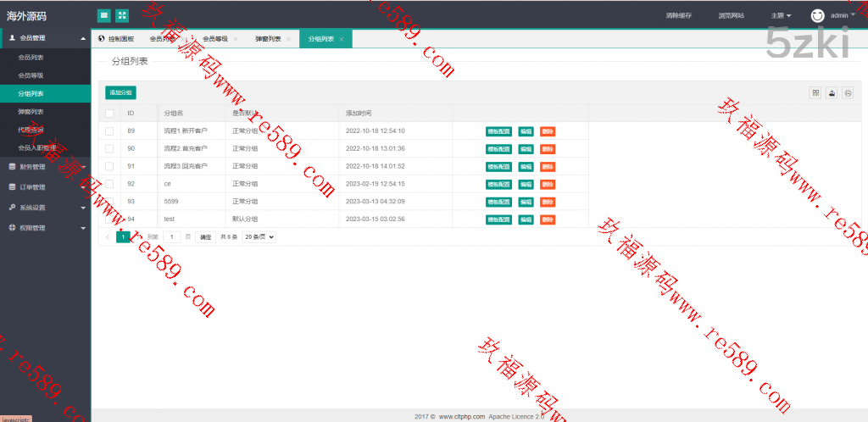868x422 pixels.
Task: Close the 弹窗列表 tab with its X
Action: (x=288, y=40)
